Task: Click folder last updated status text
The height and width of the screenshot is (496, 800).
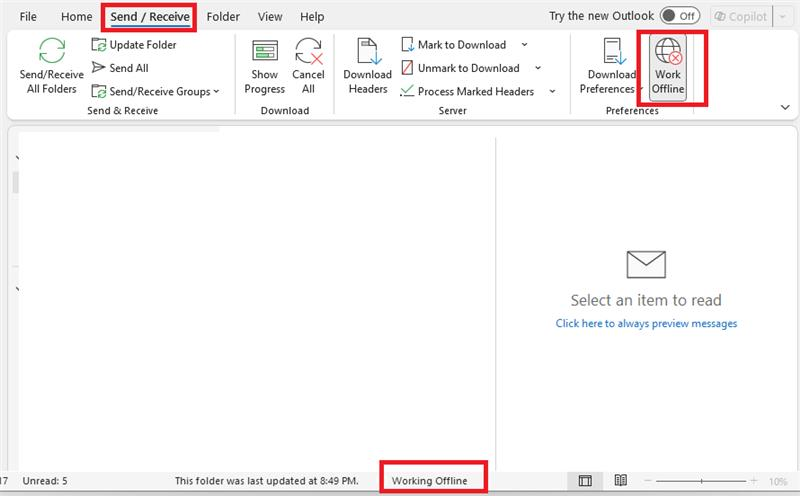Action: click(x=267, y=481)
